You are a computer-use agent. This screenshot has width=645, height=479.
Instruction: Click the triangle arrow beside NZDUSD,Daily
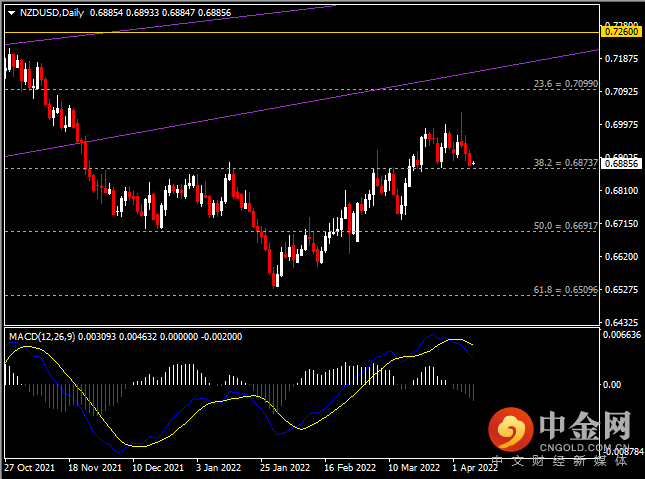coord(12,11)
